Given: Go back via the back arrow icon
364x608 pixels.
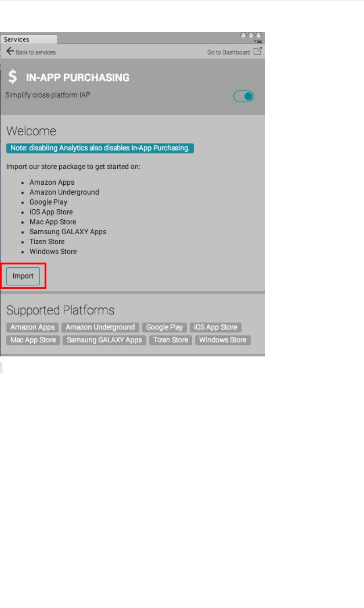Looking at the screenshot, I should 10,51.
